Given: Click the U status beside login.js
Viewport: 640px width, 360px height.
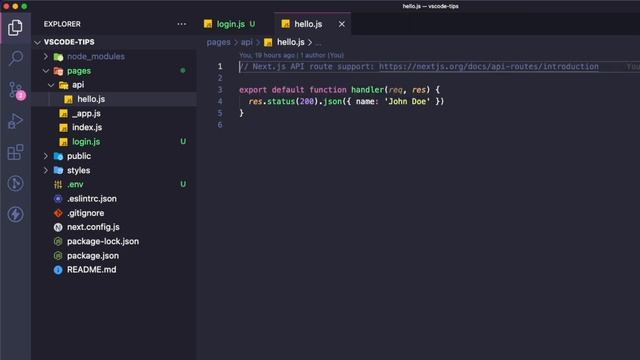Looking at the screenshot, I should tap(183, 142).
